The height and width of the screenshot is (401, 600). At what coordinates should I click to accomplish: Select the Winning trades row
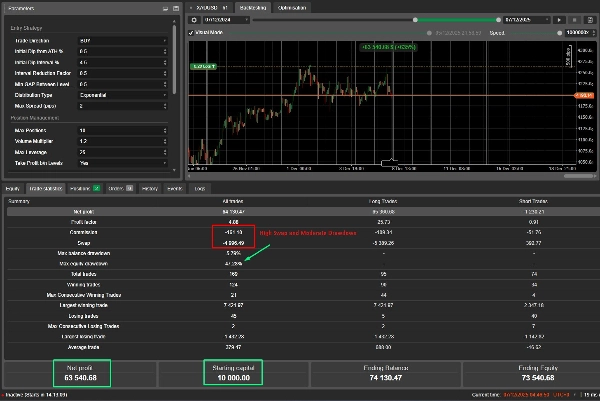(302, 285)
